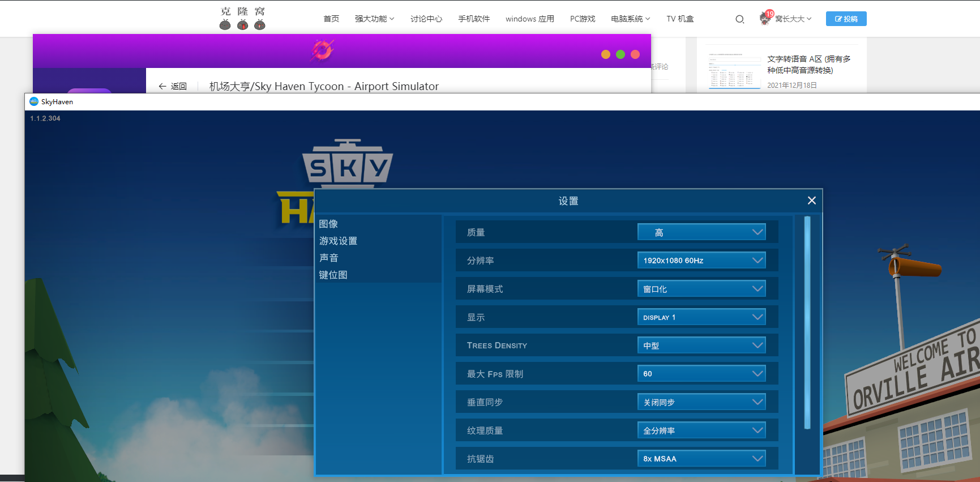Viewport: 980px width, 482px height.
Task: Open the 键位图 key mapping tab
Action: tap(333, 275)
